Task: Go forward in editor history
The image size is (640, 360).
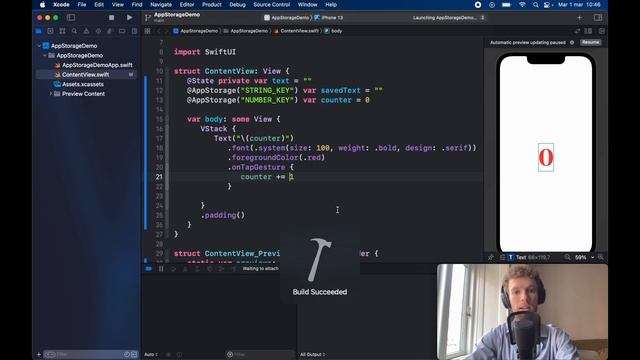Action: click(166, 31)
